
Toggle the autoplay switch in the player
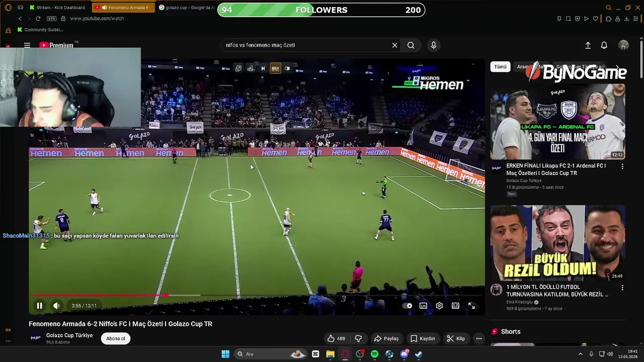click(x=408, y=306)
